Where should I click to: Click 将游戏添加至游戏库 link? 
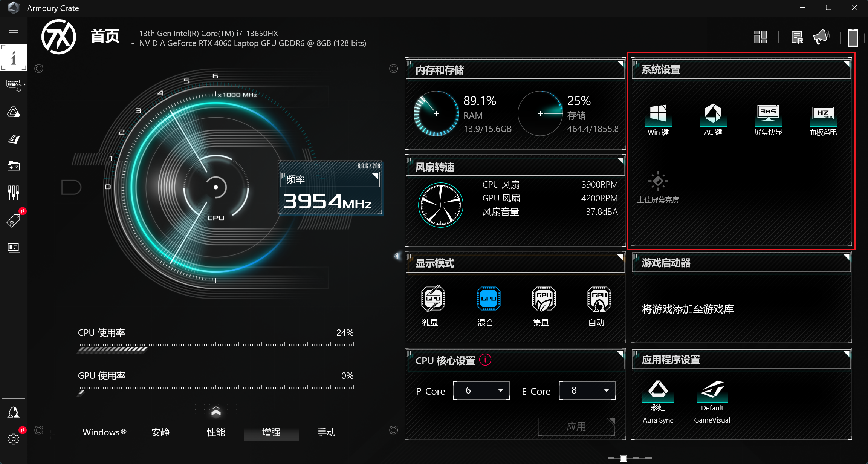pyautogui.click(x=688, y=309)
